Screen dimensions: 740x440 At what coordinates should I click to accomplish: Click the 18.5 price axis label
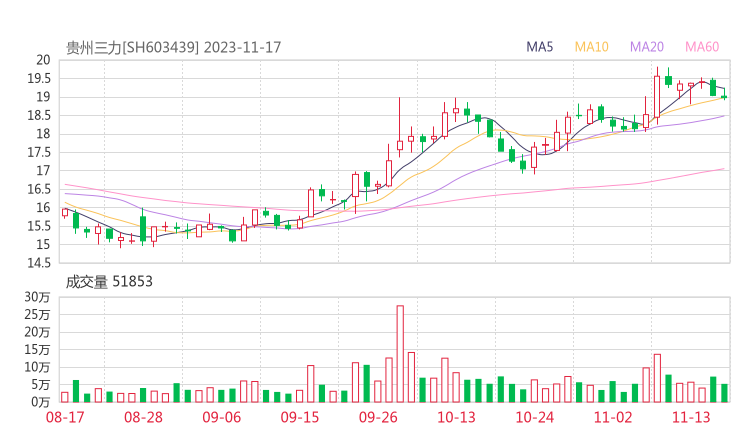click(x=39, y=115)
